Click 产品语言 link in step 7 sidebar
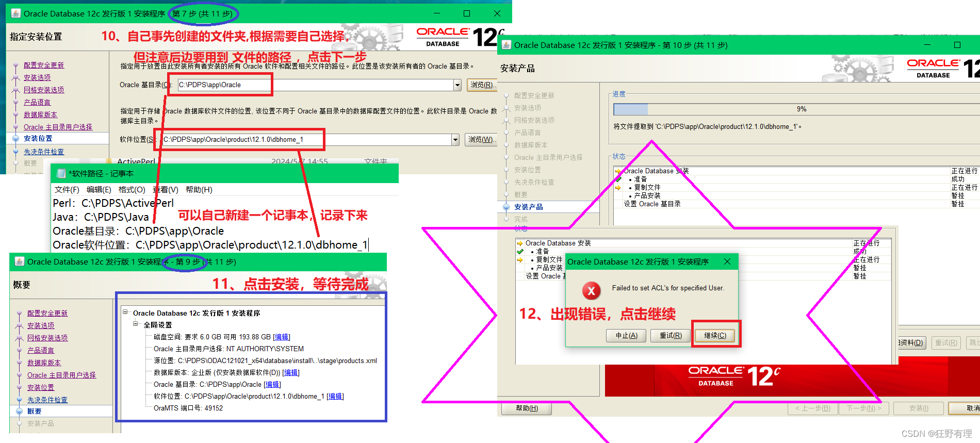Image resolution: width=980 pixels, height=443 pixels. click(x=37, y=102)
